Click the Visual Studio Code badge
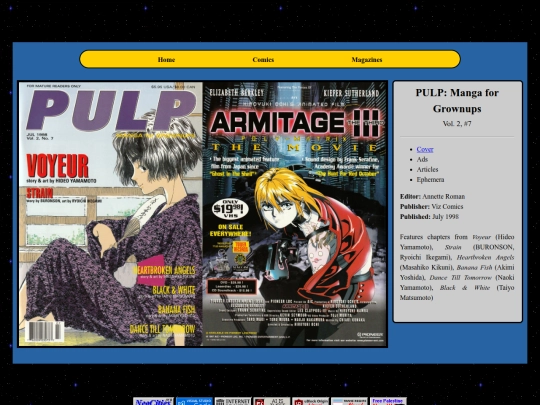The width and height of the screenshot is (540, 405). tap(194, 401)
